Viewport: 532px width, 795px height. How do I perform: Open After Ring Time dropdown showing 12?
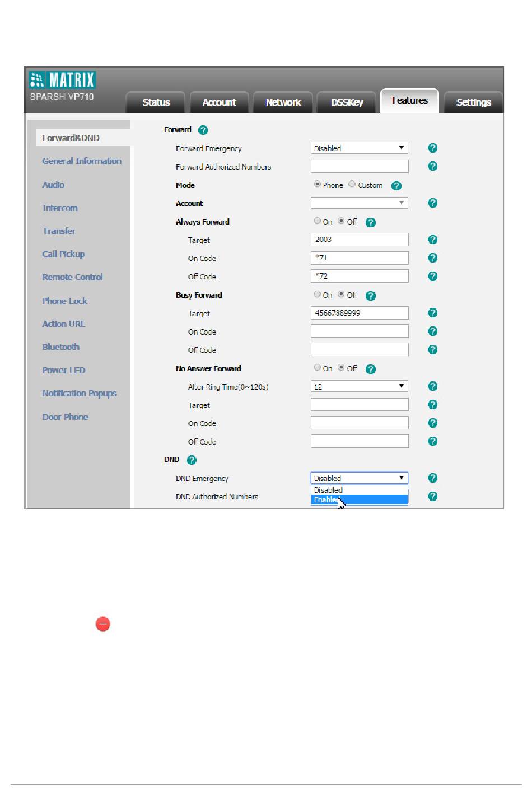tap(360, 386)
